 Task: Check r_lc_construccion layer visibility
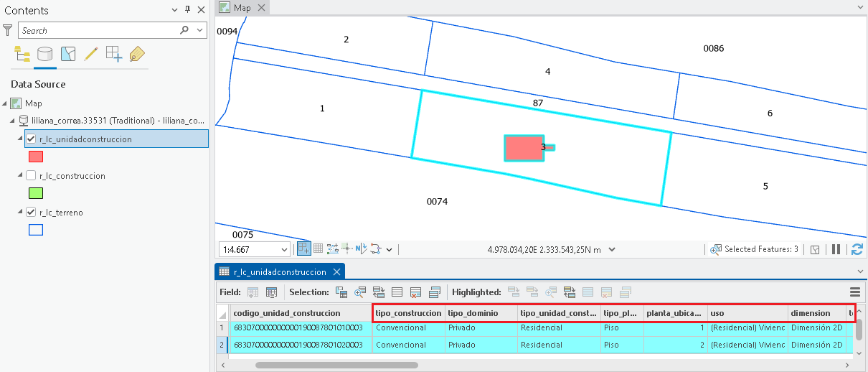31,175
